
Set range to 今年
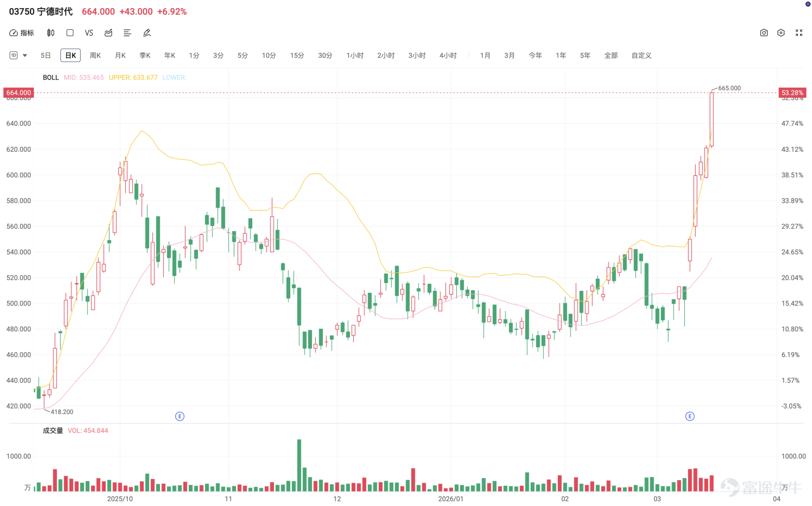pos(535,55)
